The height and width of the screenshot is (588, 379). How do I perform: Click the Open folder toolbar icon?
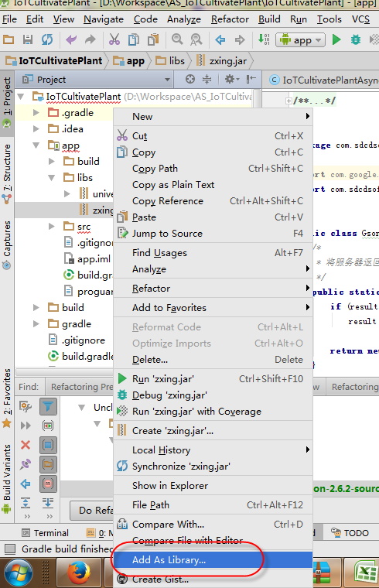(9, 39)
